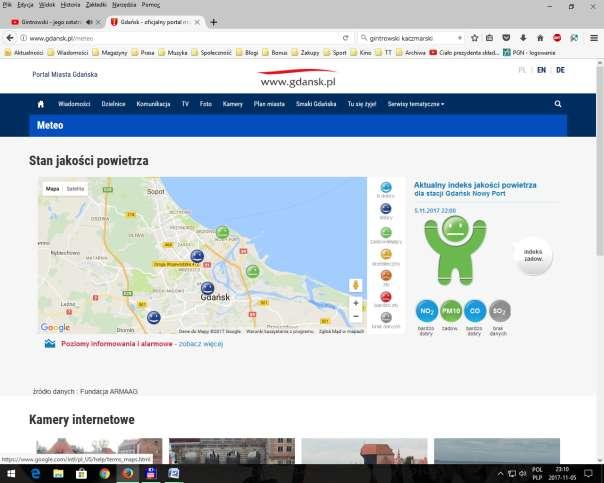
Task: Open the search engine dropdown arrow
Action: coord(460,38)
